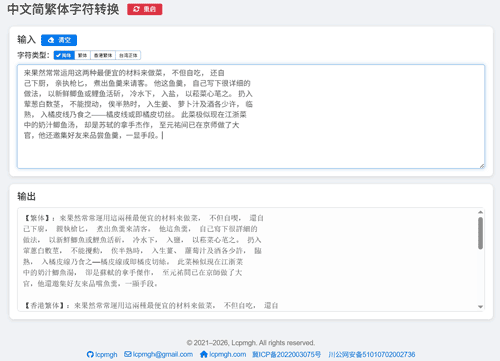Viewport: 500px width, 361px height.
Task: Click the red 重启 restart button
Action: 145,9
